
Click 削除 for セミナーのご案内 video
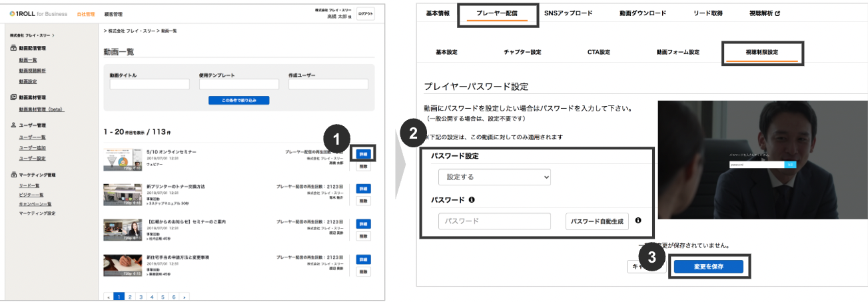[x=364, y=236]
